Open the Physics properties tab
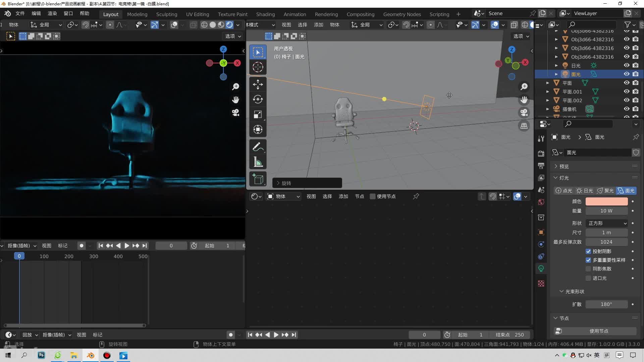This screenshot has height=362, width=644. 541,244
